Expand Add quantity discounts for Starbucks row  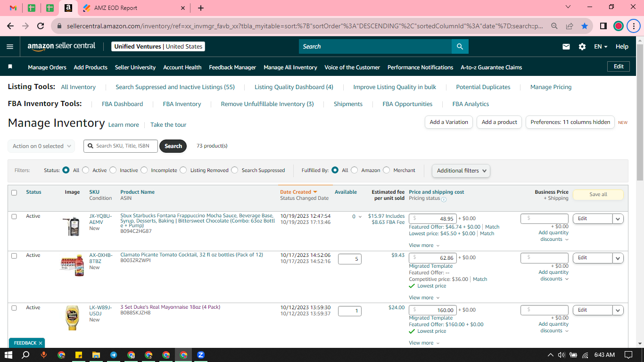[553, 236]
